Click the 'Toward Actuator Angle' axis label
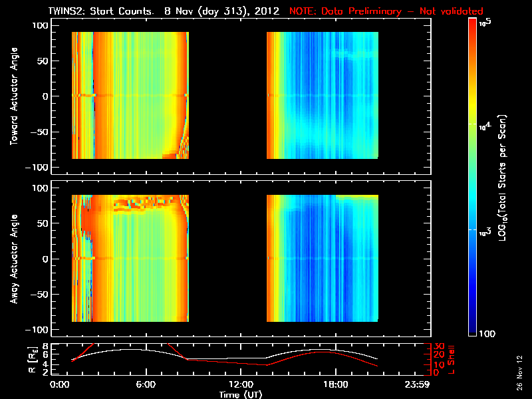Viewport: 532px width, 399px height. click(14, 96)
